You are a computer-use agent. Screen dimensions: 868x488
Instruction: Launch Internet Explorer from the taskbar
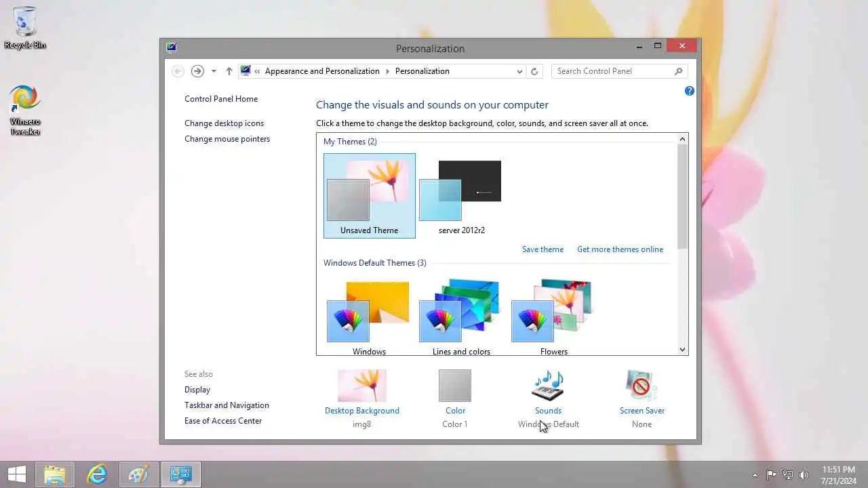(x=97, y=474)
